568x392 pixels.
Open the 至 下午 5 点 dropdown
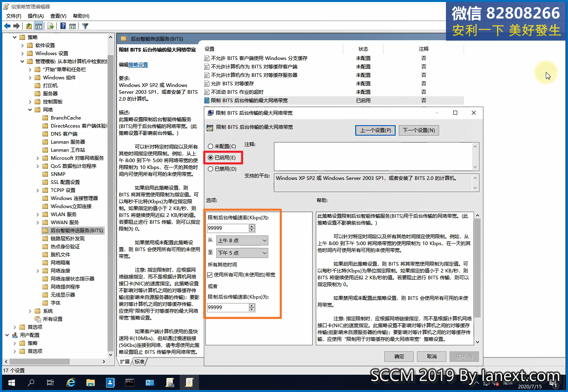coord(242,253)
